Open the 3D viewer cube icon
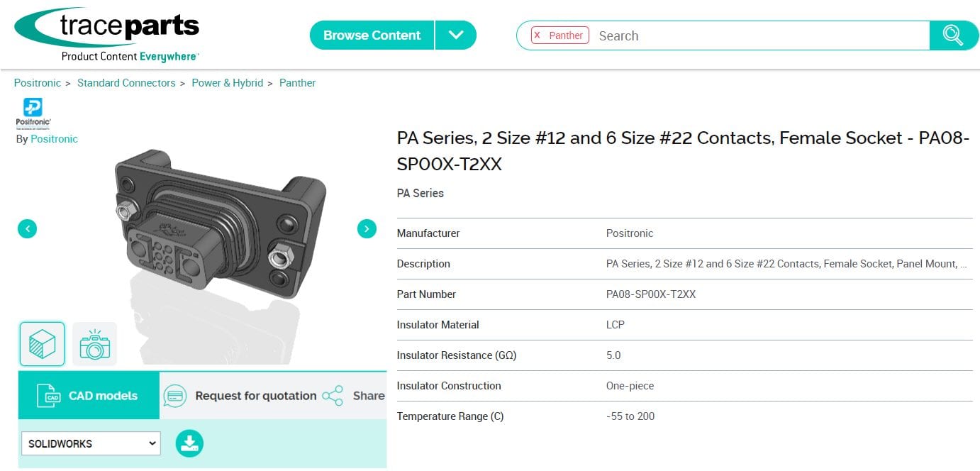 (42, 343)
